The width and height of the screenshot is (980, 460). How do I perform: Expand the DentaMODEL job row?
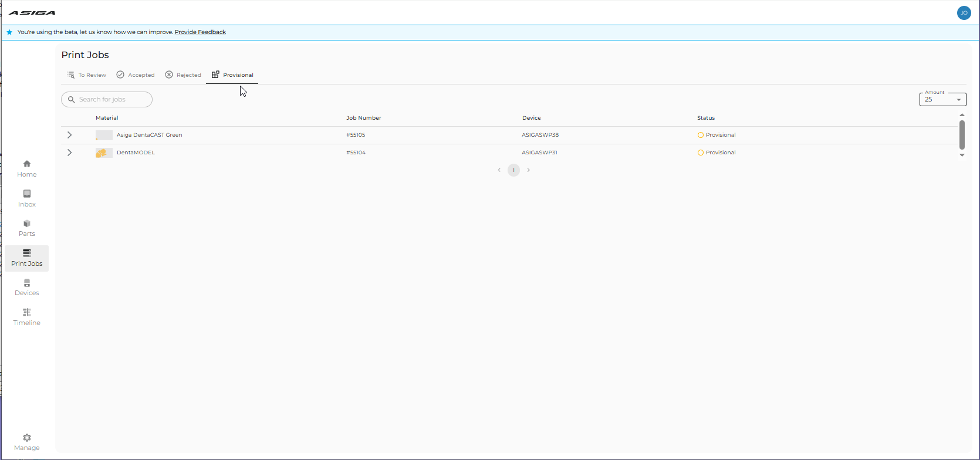[x=69, y=153]
